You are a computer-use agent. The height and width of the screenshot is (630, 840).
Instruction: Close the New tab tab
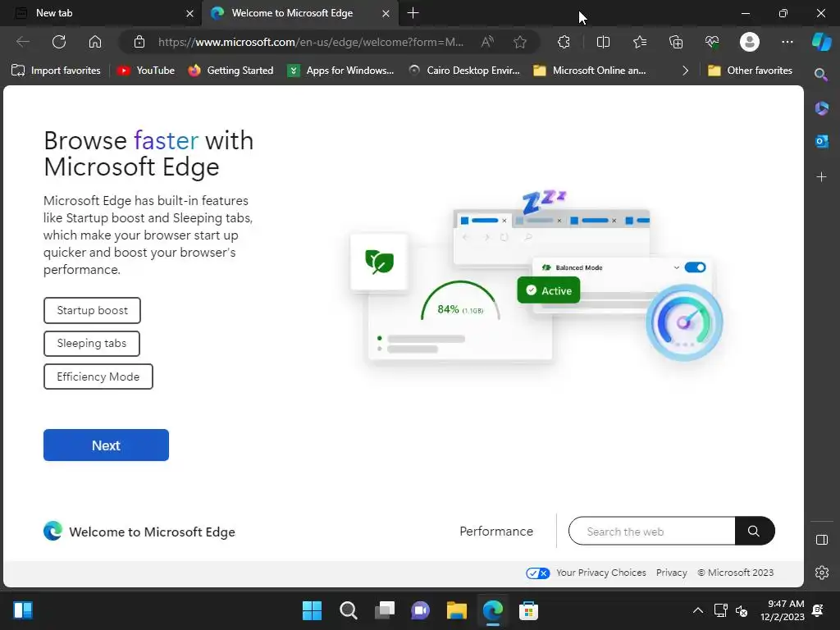(x=189, y=13)
